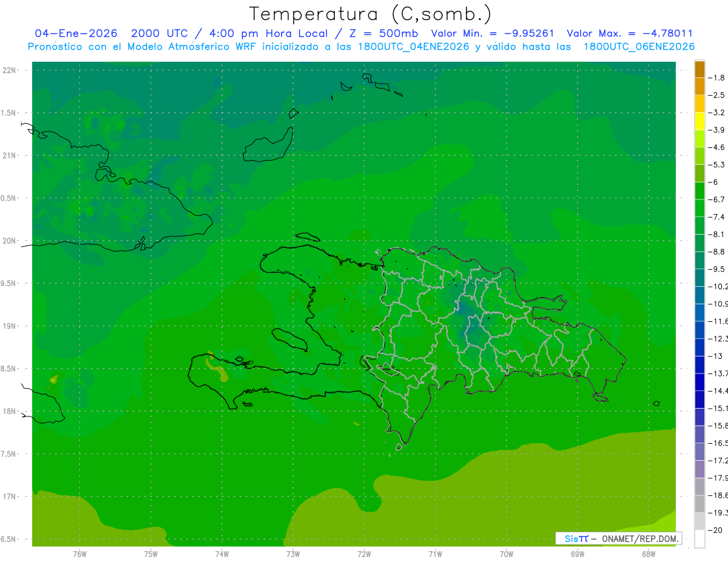The height and width of the screenshot is (562, 728).
Task: Pick the green swatch between -6 and -6.7
Action: (699, 190)
